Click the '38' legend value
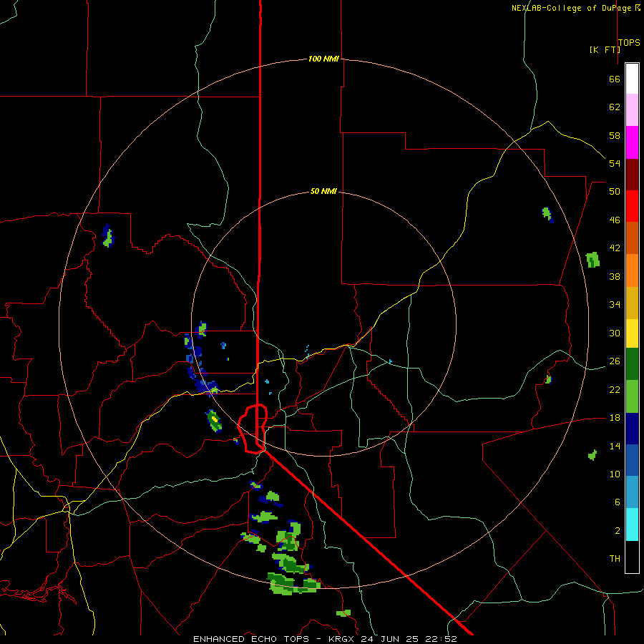This screenshot has height=644, width=644. pyautogui.click(x=615, y=276)
